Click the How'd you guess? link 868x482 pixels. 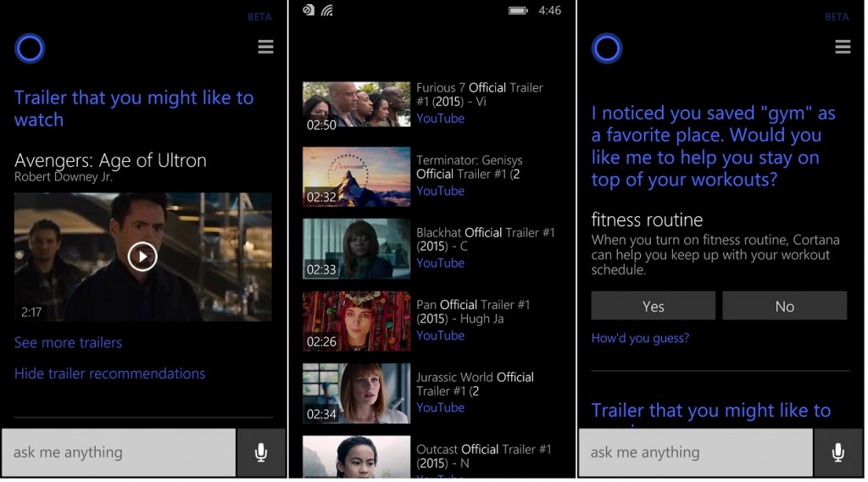(x=640, y=338)
